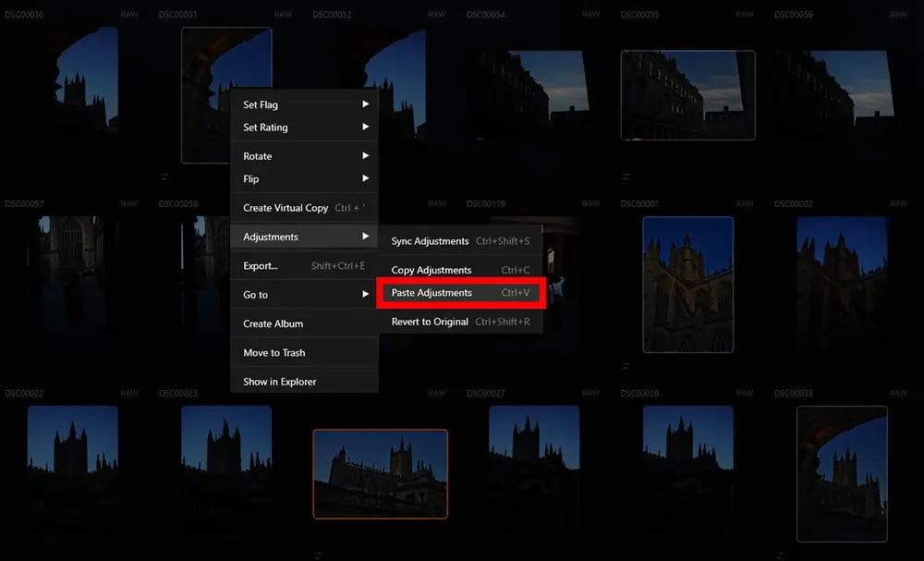
Task: Choose Paste Adjustments
Action: point(460,293)
